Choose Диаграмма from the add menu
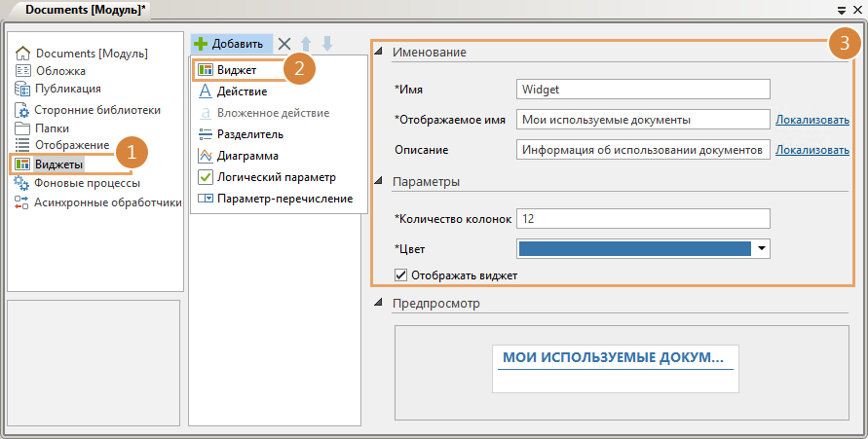868x439 pixels. point(247,155)
